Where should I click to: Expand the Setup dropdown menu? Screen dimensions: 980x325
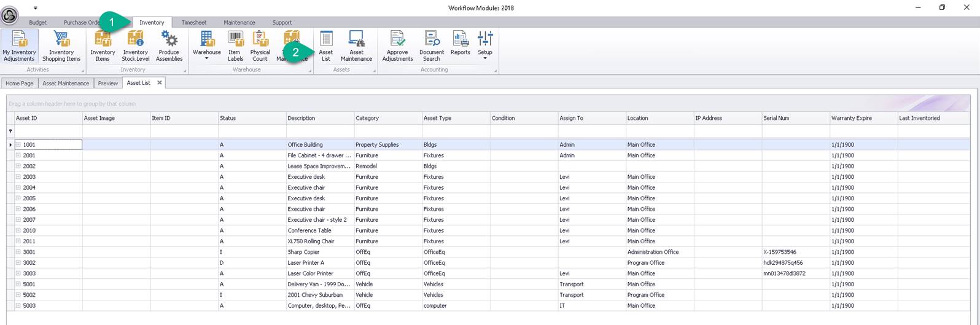[x=485, y=58]
